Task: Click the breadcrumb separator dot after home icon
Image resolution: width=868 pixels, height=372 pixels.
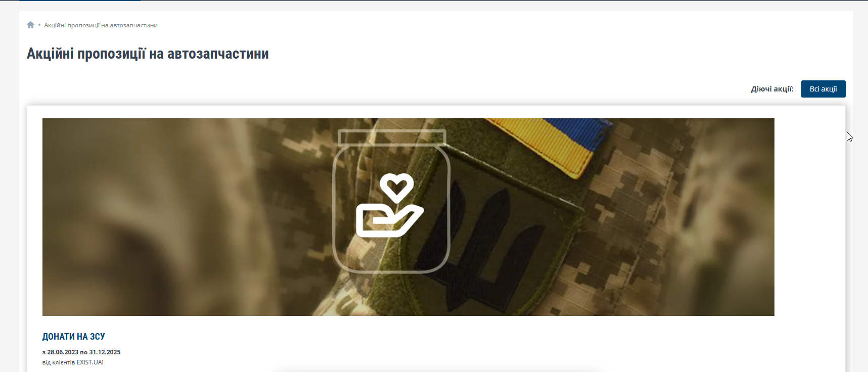Action: tap(39, 25)
